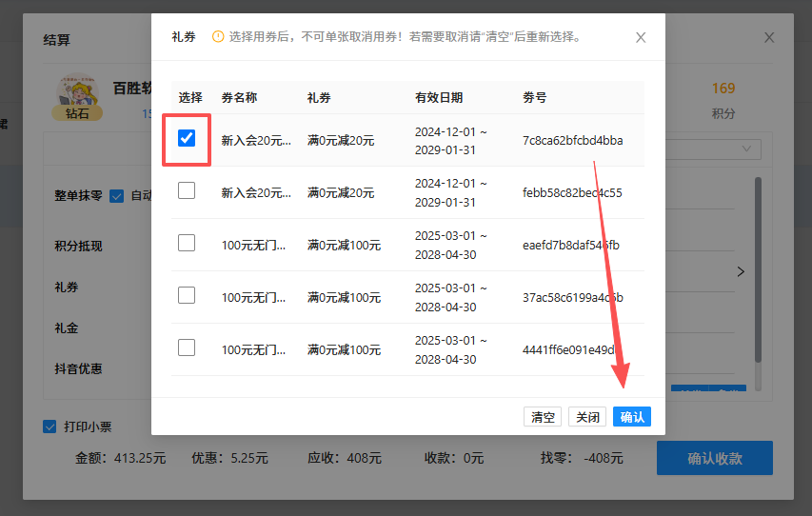Tick the checkbox for coupon eaefd7b8daf54

[x=187, y=243]
